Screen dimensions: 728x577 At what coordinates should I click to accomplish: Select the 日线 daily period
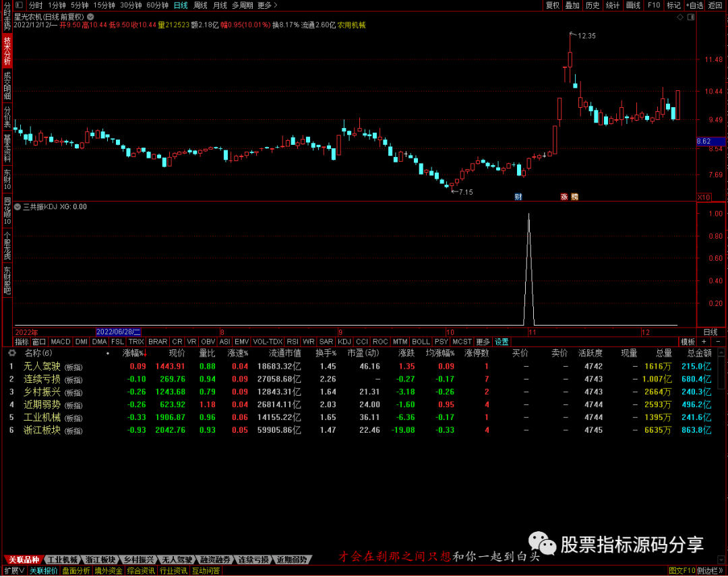(x=181, y=5)
